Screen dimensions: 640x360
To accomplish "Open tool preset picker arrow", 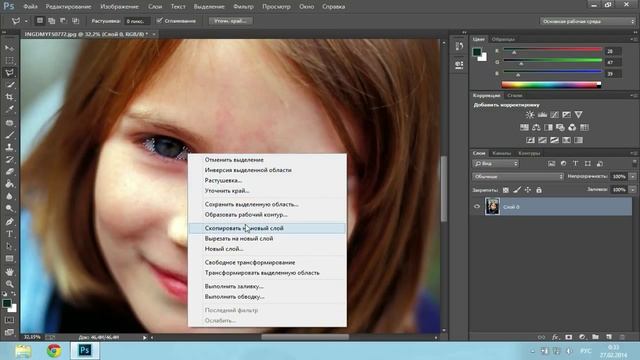I will pos(26,21).
